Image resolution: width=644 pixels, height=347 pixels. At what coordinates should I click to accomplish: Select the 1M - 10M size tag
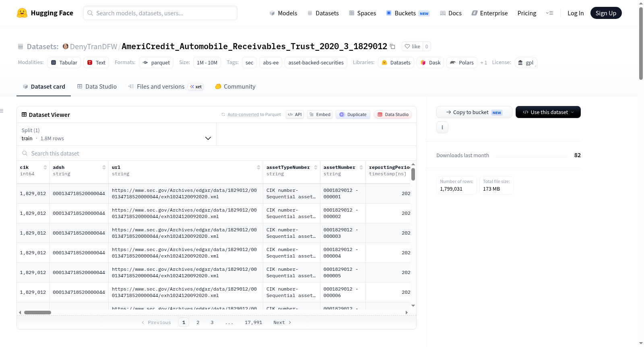click(207, 62)
